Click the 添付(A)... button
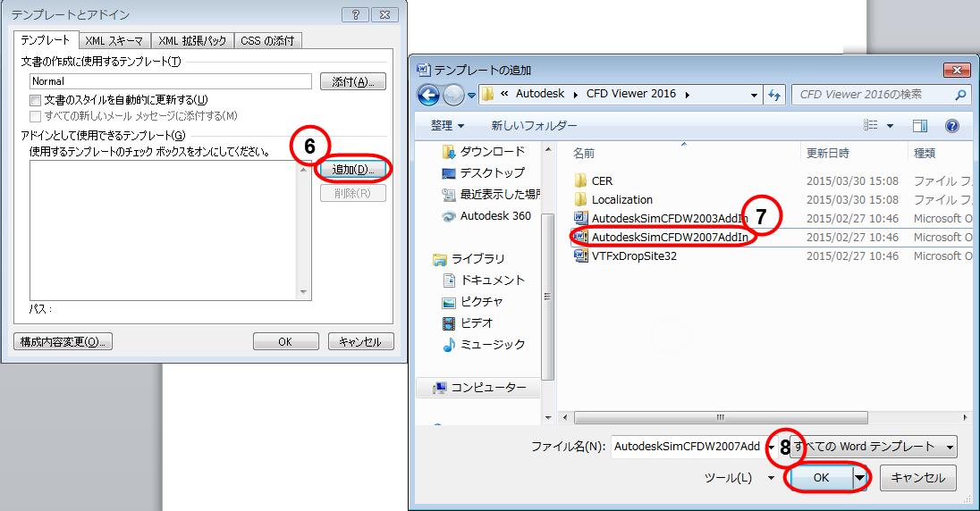This screenshot has height=511, width=980. click(353, 81)
